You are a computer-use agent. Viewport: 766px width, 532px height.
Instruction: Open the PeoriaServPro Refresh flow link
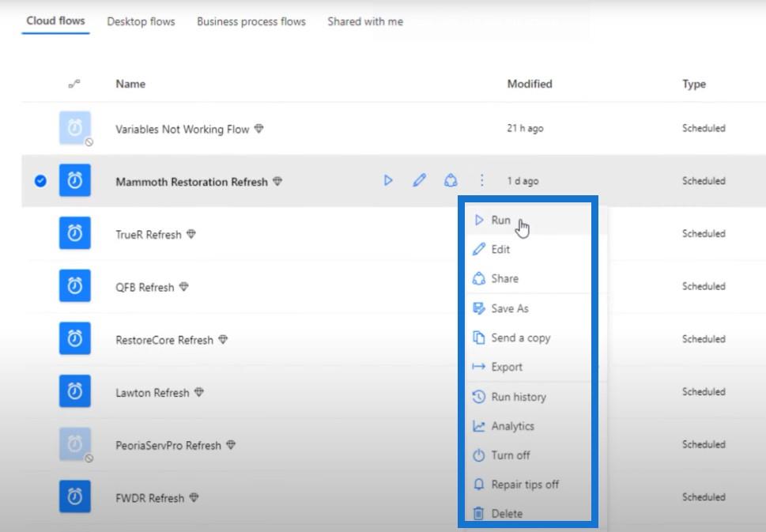(x=168, y=446)
